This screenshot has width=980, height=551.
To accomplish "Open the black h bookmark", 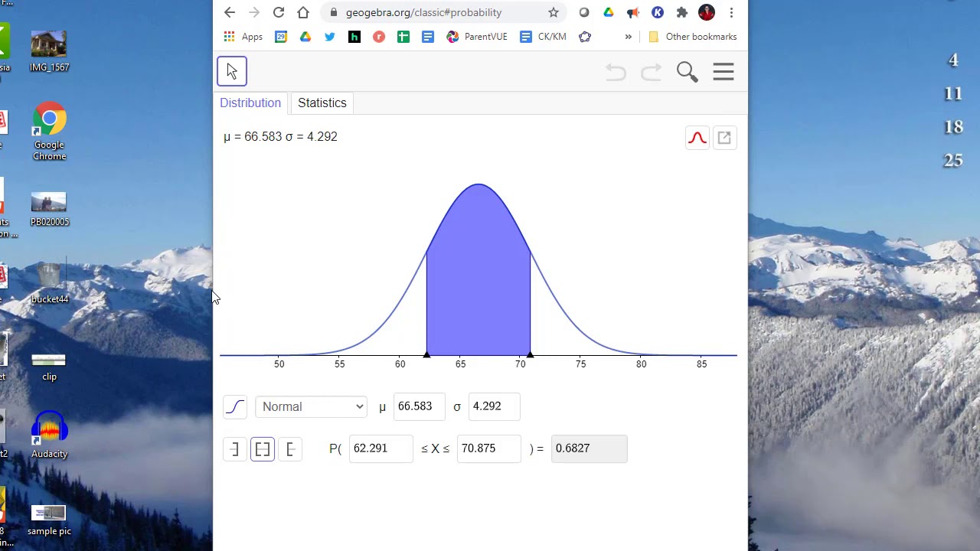I will (x=354, y=37).
